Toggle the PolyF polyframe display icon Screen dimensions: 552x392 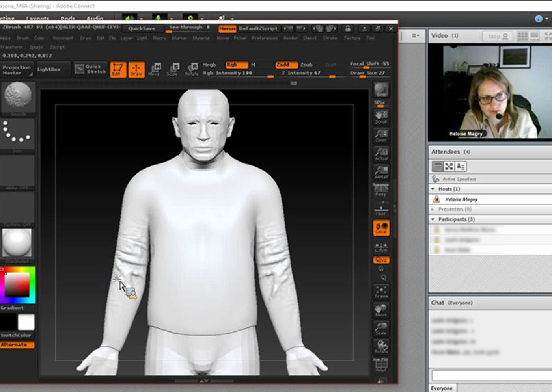(x=381, y=364)
